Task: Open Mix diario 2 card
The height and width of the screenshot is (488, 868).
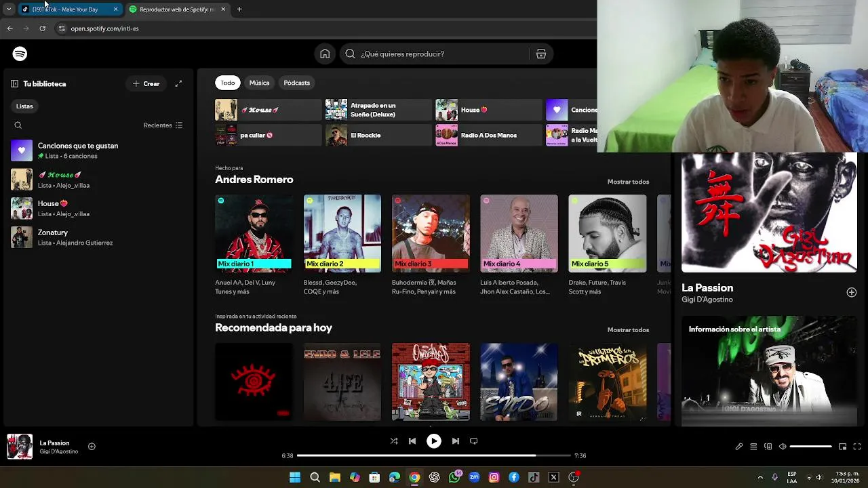Action: tap(342, 245)
